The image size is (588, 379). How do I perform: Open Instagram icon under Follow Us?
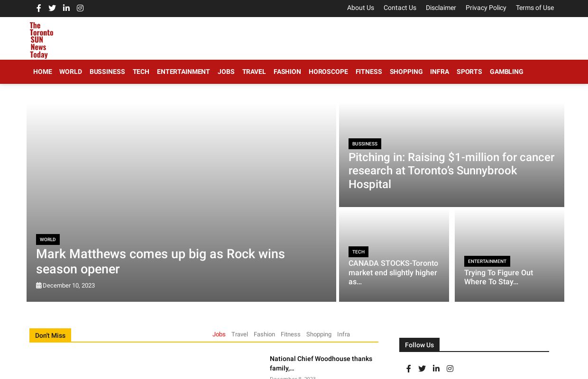click(450, 369)
